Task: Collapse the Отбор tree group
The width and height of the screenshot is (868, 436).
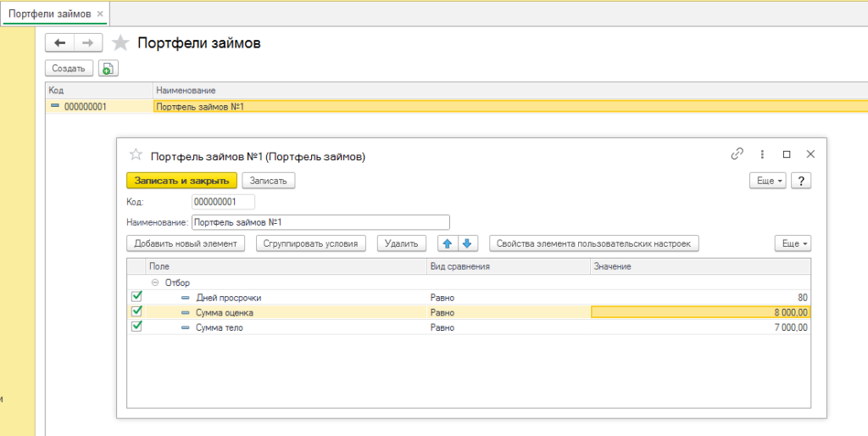Action: (x=155, y=282)
